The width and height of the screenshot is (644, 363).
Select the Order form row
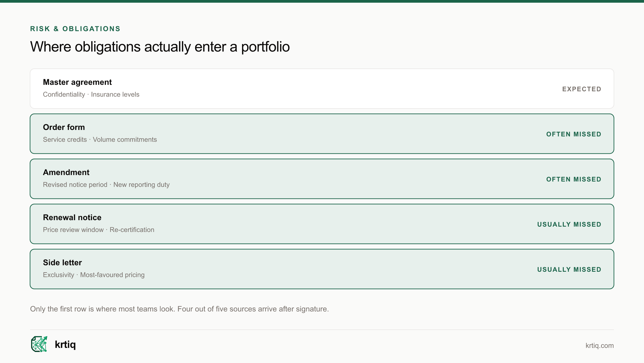pos(322,134)
